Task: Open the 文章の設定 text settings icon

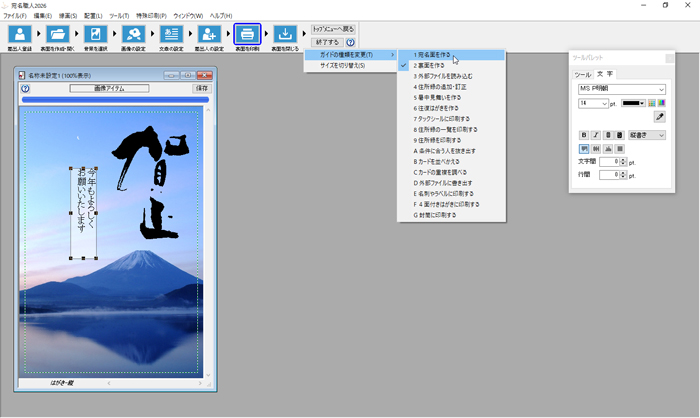Action: coord(171,35)
